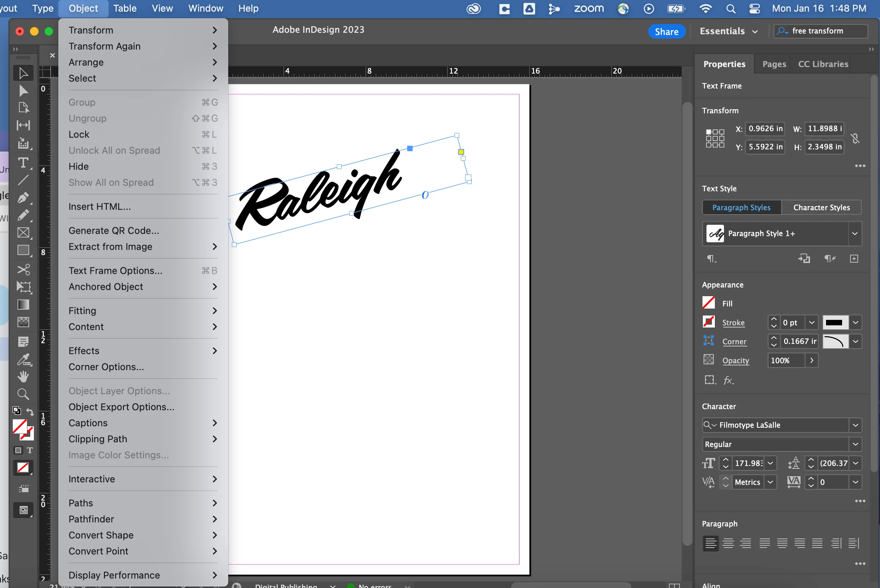
Task: Open the Essentials workspace switcher
Action: pos(728,31)
